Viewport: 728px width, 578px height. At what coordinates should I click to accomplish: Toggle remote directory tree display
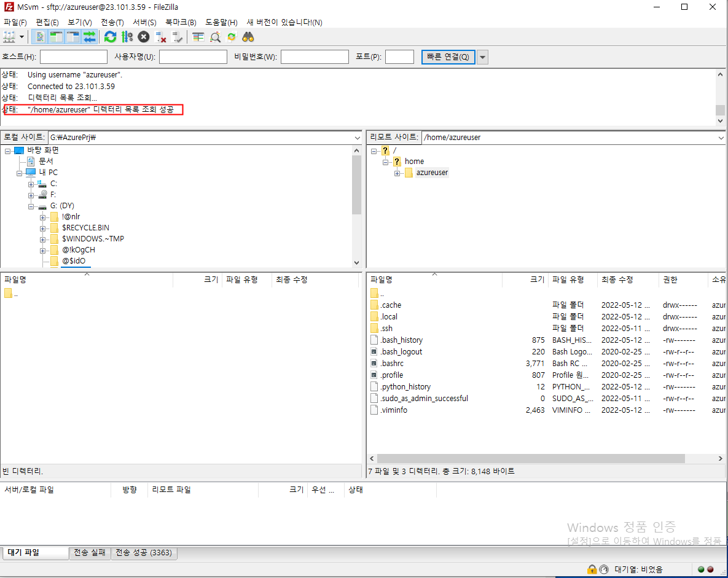(73, 37)
